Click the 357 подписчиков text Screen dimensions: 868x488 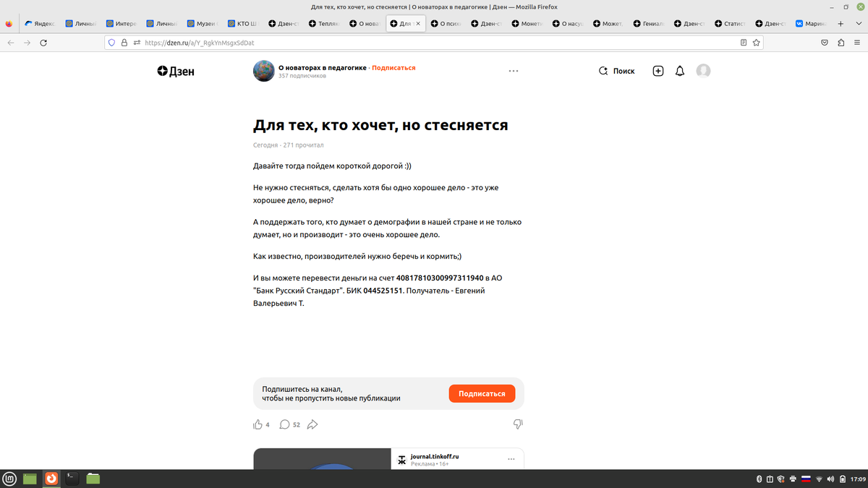302,75
